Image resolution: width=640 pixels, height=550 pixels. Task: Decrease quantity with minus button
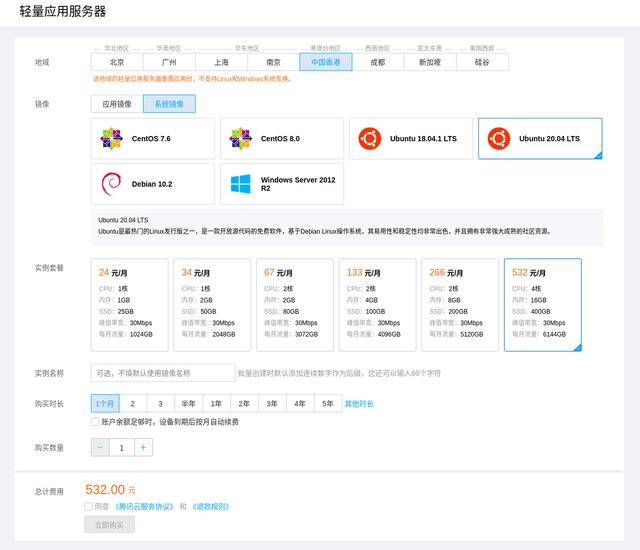100,448
